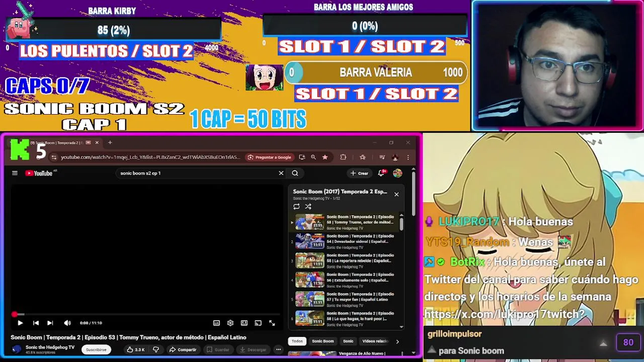The image size is (644, 362).
Task: Click the Suscribirse button
Action: (96, 349)
